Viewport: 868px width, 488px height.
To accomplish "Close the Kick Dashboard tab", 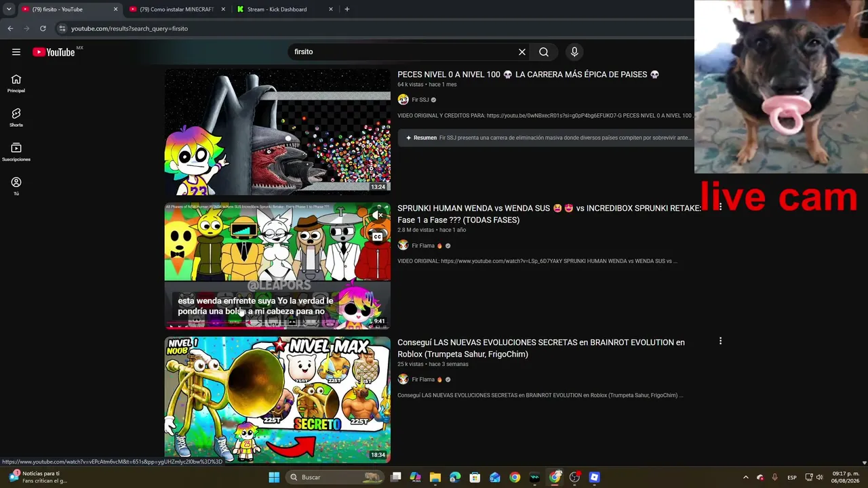I will 331,9.
